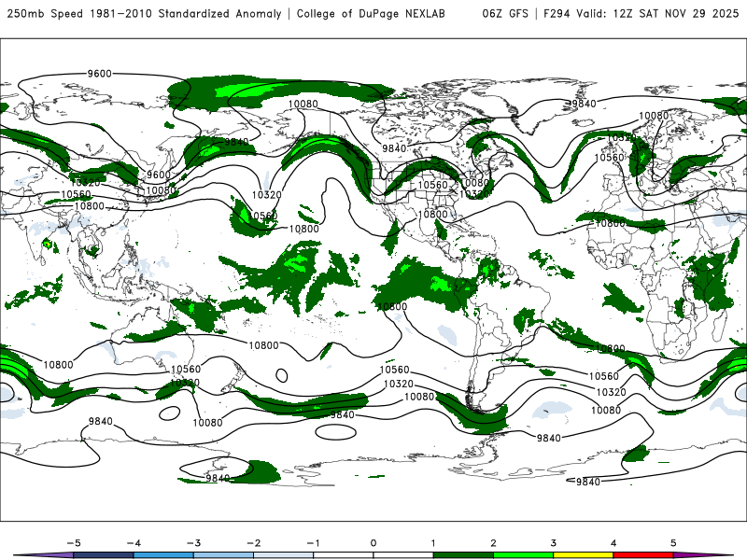
Task: Click the "9600" contour label over northern Siberia
Action: [99, 74]
